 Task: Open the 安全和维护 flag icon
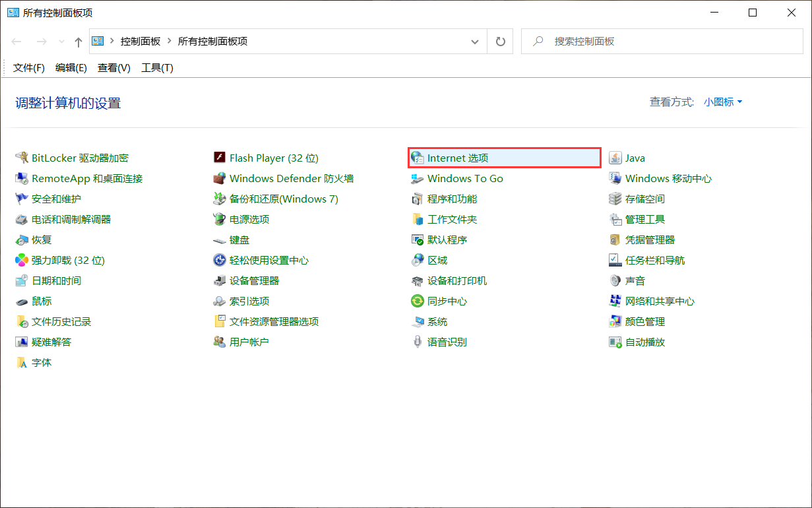(x=22, y=199)
